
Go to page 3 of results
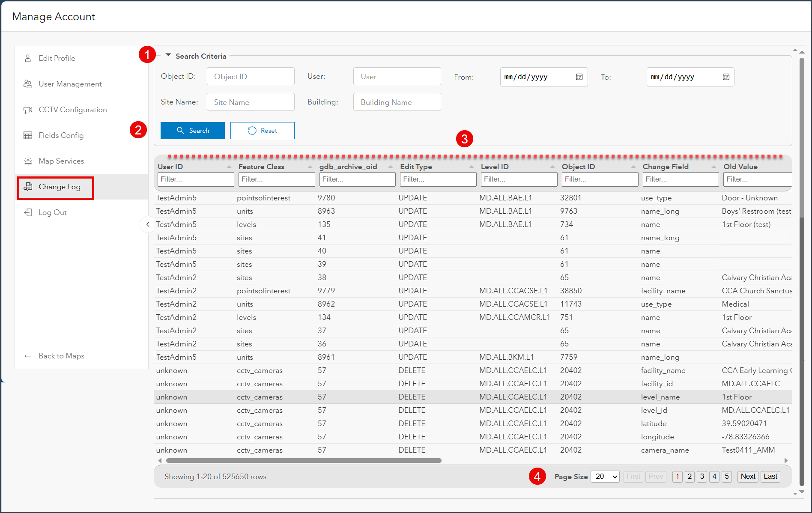[x=702, y=477]
